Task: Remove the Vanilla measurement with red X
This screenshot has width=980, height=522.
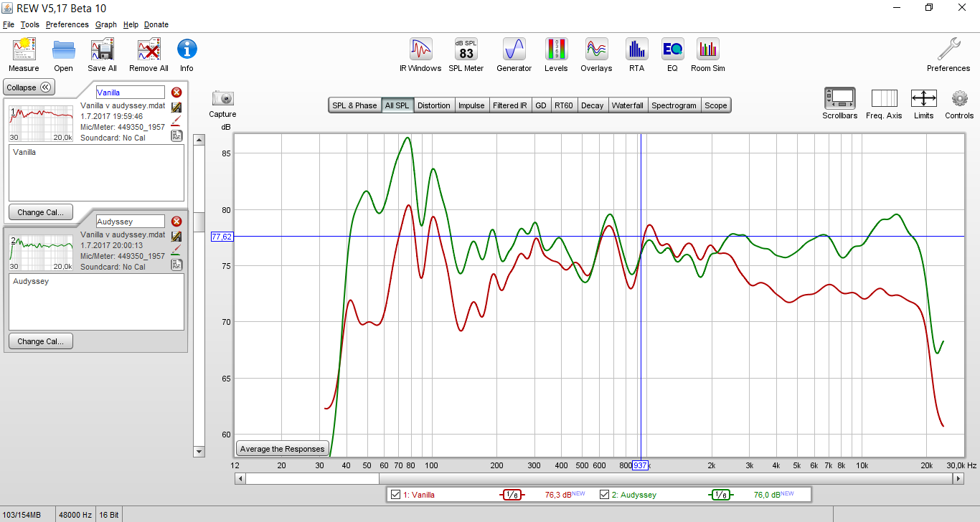Action: point(176,92)
